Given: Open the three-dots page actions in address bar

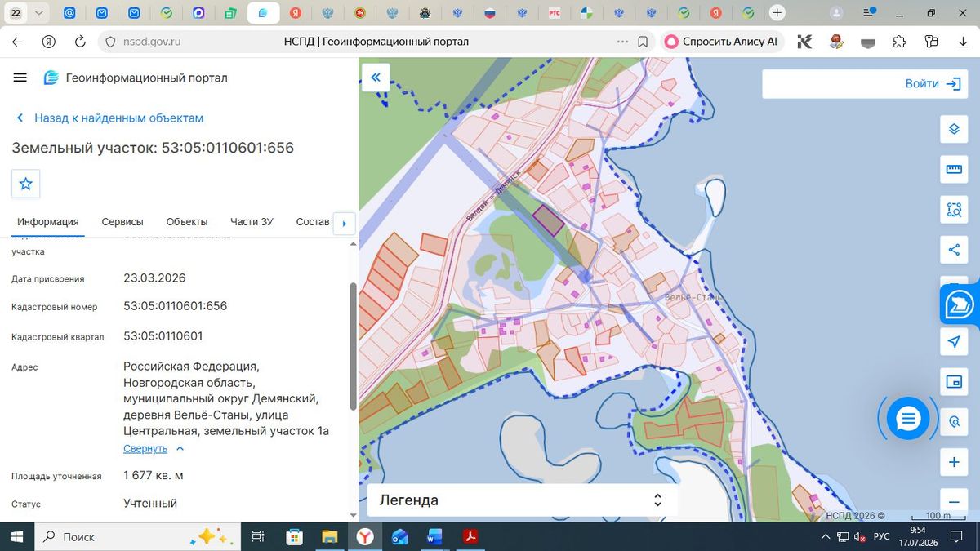Looking at the screenshot, I should pos(622,42).
